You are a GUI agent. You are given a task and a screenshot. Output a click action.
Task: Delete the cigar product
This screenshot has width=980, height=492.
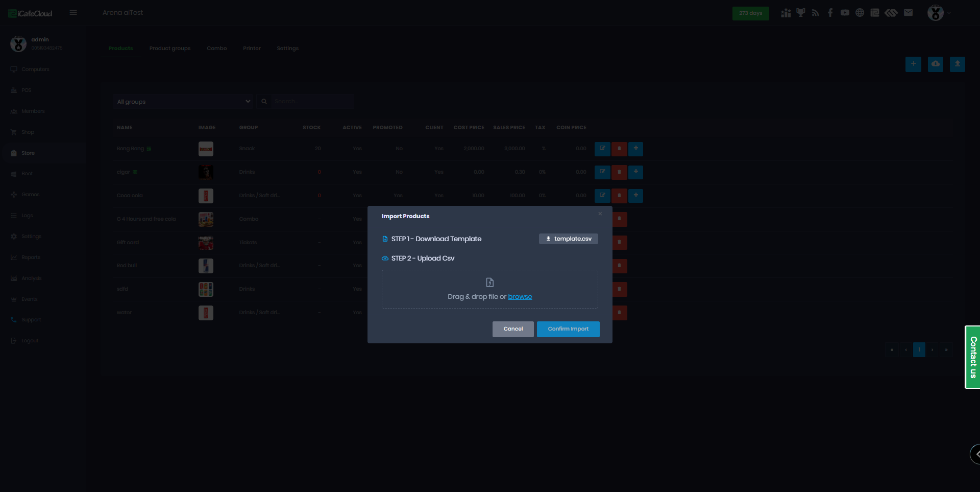pos(619,172)
